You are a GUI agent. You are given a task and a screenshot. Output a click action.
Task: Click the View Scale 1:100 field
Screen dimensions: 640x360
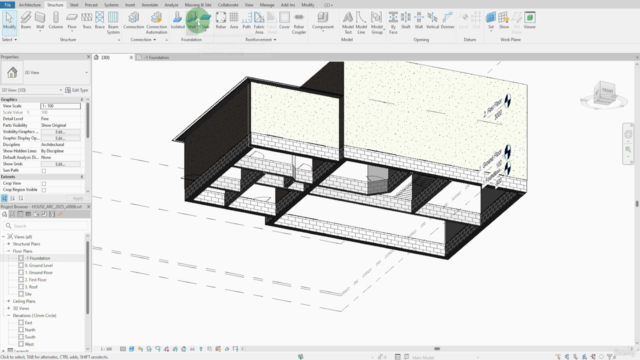(x=60, y=106)
